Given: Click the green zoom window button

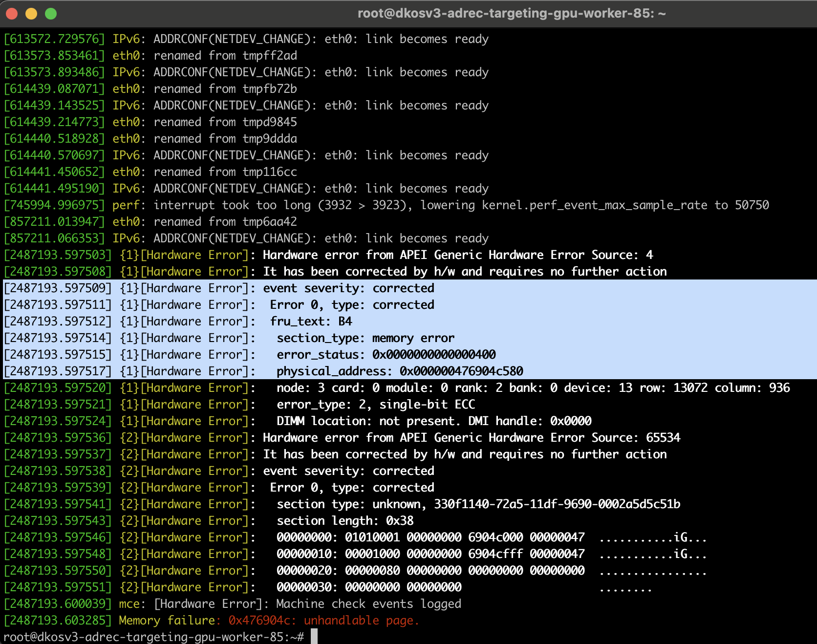Looking at the screenshot, I should [51, 14].
